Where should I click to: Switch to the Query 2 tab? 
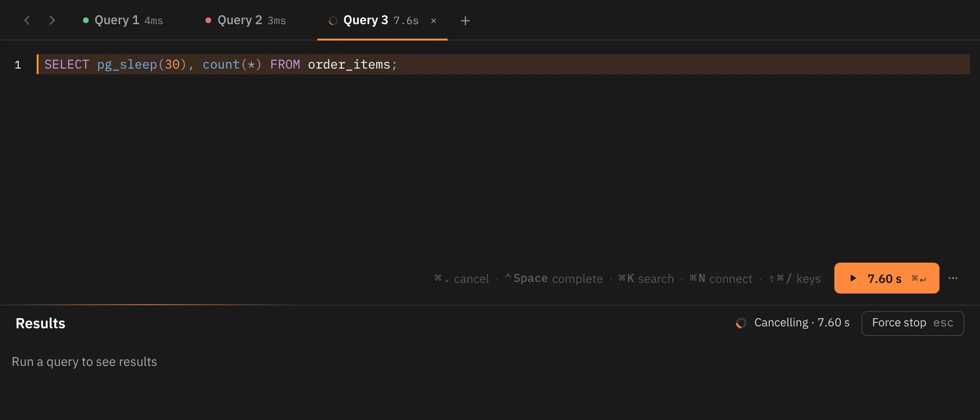tap(246, 20)
